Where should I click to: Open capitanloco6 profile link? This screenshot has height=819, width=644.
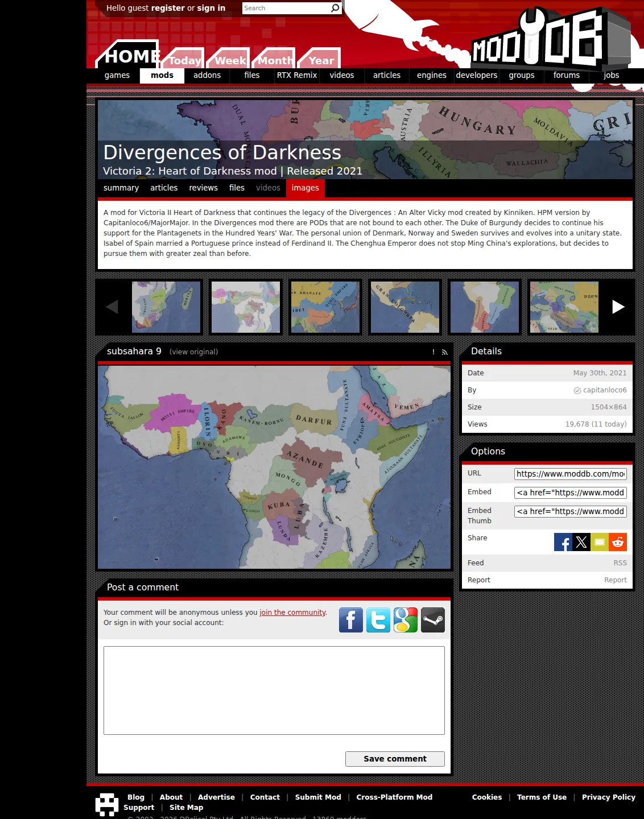(x=605, y=390)
